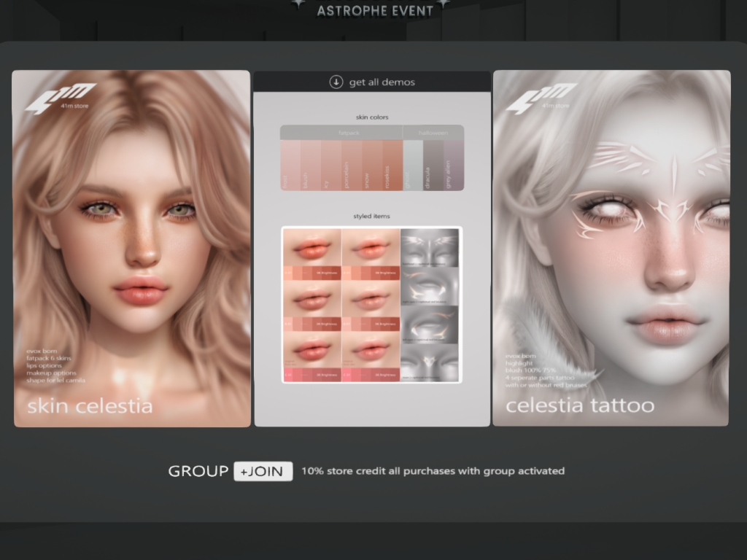Select the dracula halloween skin swatch
Screen dimensions: 747x560
pos(433,166)
